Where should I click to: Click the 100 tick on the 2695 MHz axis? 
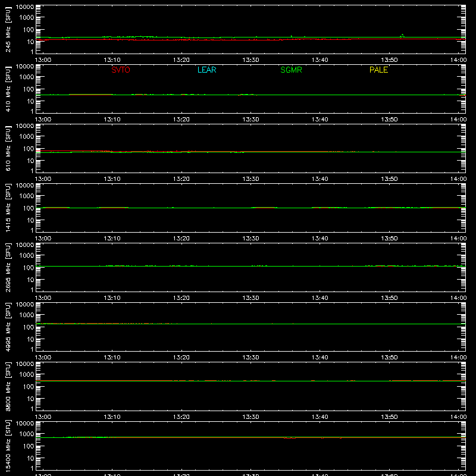coord(29,268)
